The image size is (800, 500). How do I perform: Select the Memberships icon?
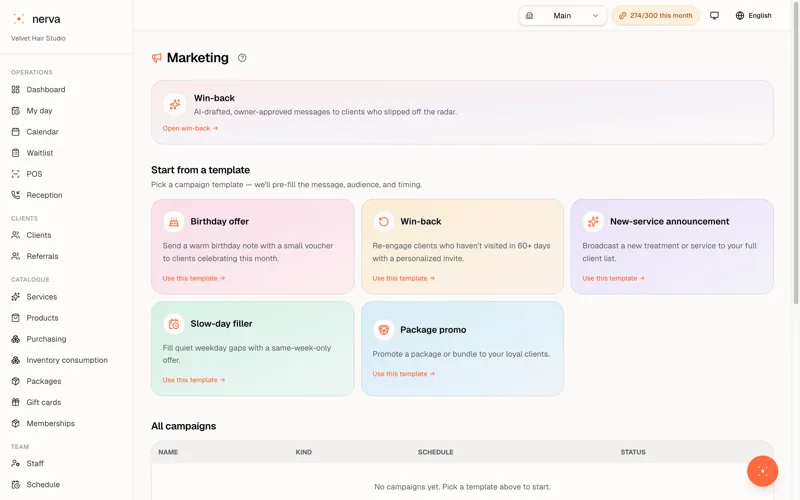(x=16, y=423)
